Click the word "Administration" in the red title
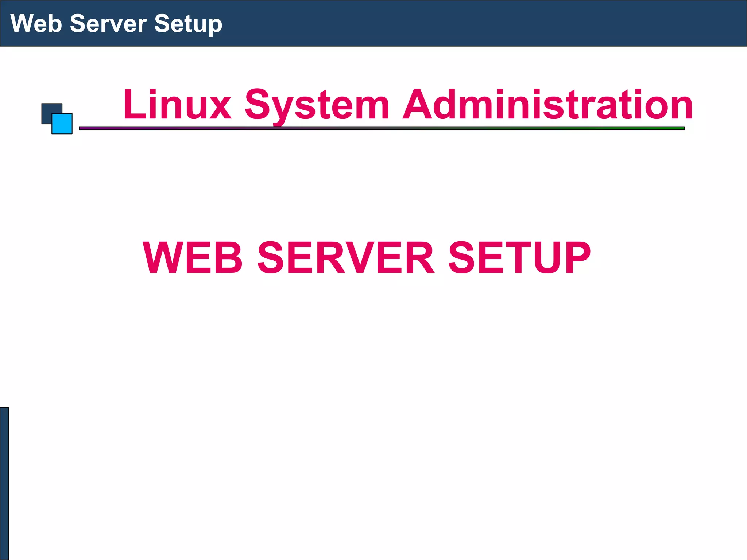Screen dimensions: 747x560 point(547,105)
